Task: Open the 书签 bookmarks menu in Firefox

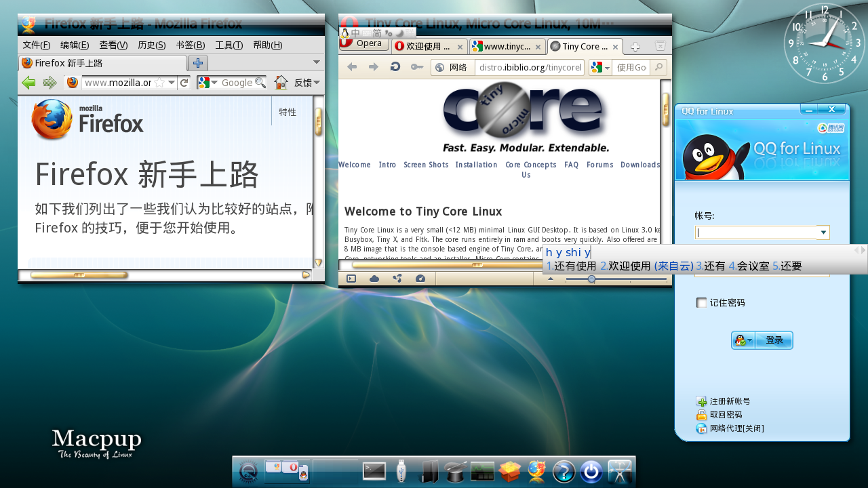Action: coord(191,45)
